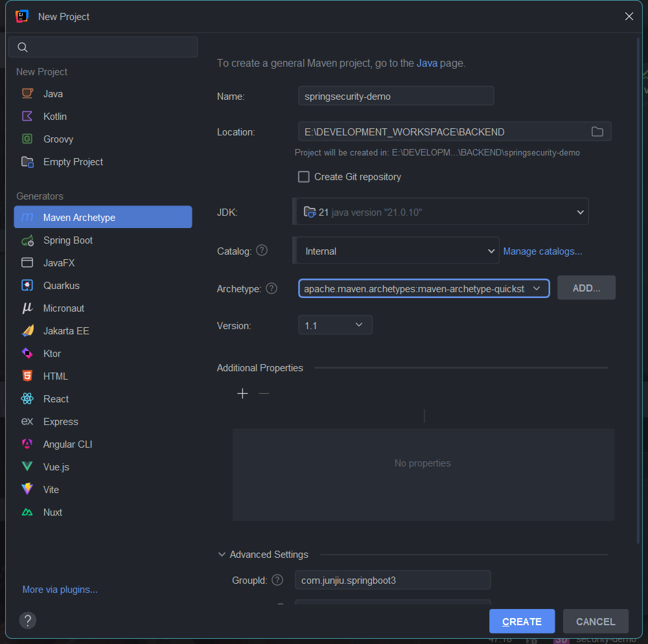Image resolution: width=648 pixels, height=644 pixels.
Task: Select the Java project type
Action: [x=103, y=94]
